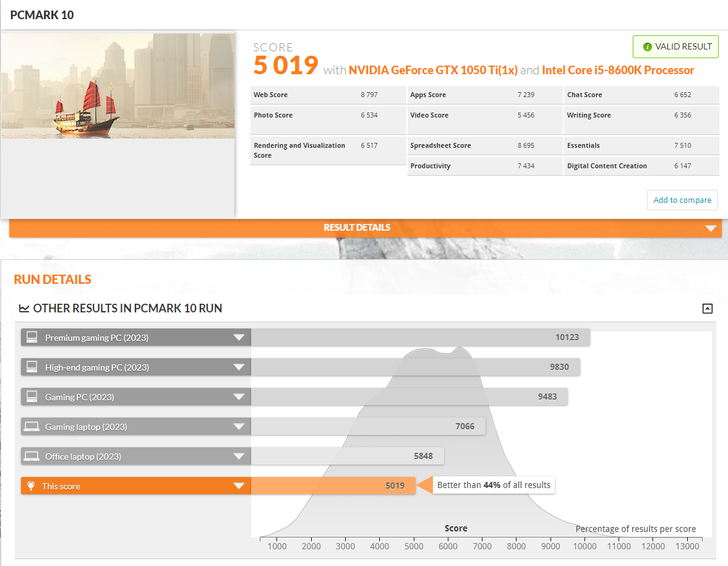Image resolution: width=728 pixels, height=566 pixels.
Task: Click the Valid Result info icon
Action: pos(647,47)
